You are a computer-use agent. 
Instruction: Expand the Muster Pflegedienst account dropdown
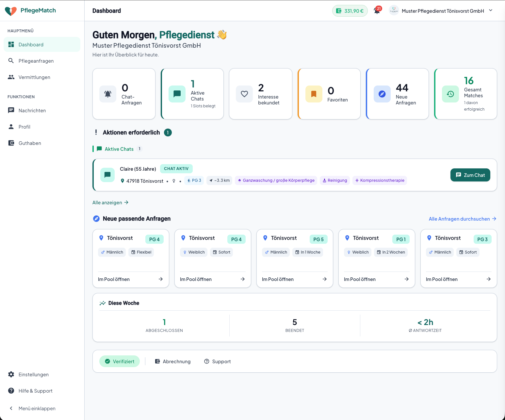[x=490, y=10]
